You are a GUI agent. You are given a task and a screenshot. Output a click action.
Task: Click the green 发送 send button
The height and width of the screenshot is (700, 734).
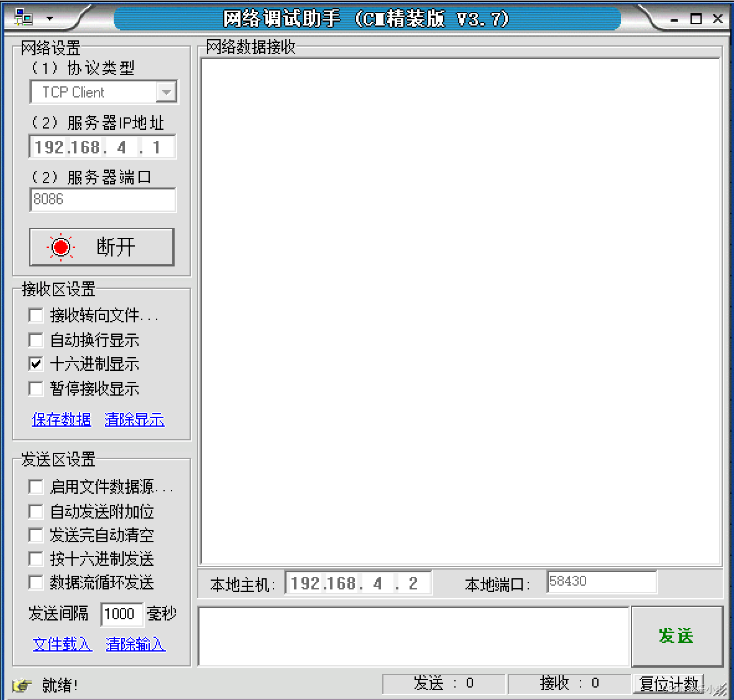pos(677,635)
